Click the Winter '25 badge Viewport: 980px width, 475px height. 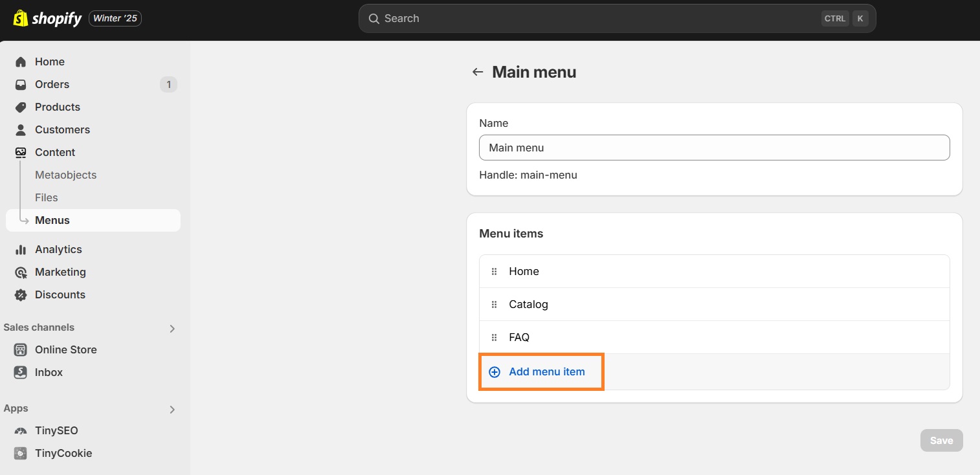115,18
